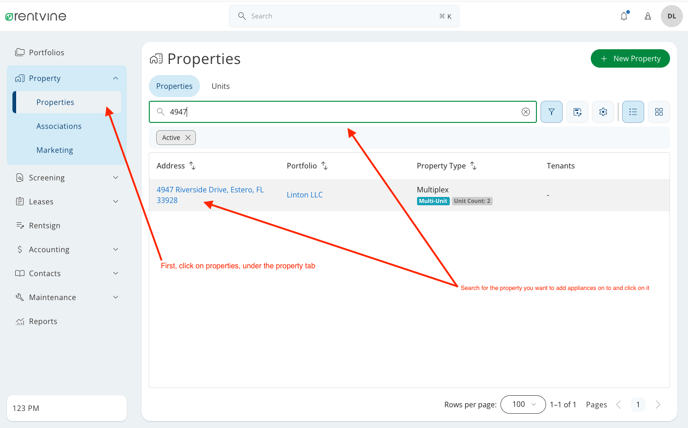The image size is (688, 428).
Task: Remove the Active filter chip
Action: click(x=188, y=138)
